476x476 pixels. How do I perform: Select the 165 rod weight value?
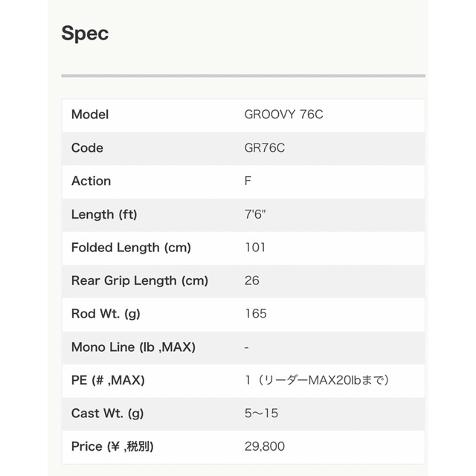click(x=255, y=314)
